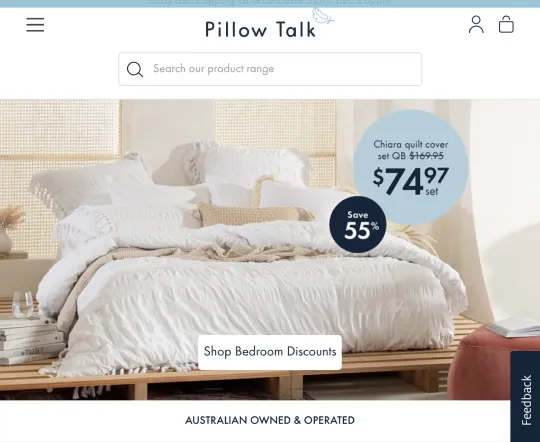Image resolution: width=540 pixels, height=442 pixels.
Task: Open the user account icon
Action: (x=476, y=24)
